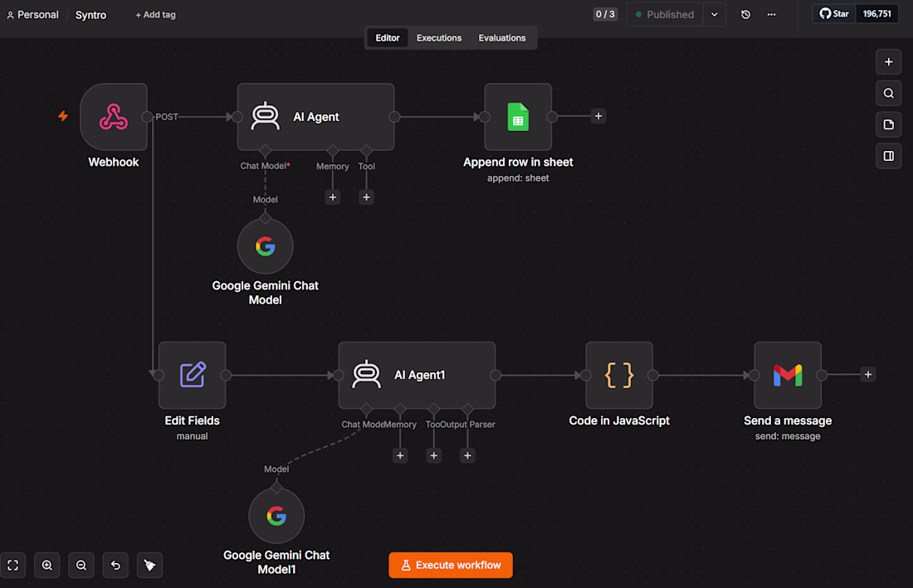Screen dimensions: 913x588
Task: Expand the Published status dropdown arrow
Action: click(715, 15)
